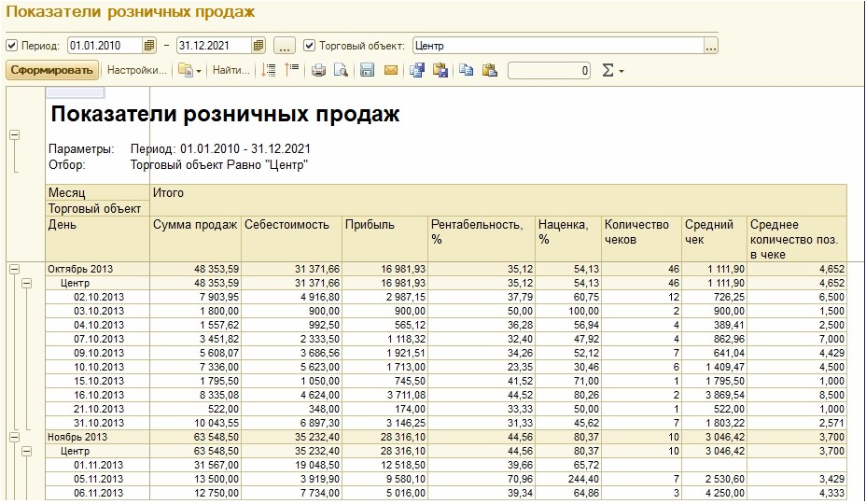Uncheck the Период checkbox
Screen dimensions: 866x504
click(11, 46)
